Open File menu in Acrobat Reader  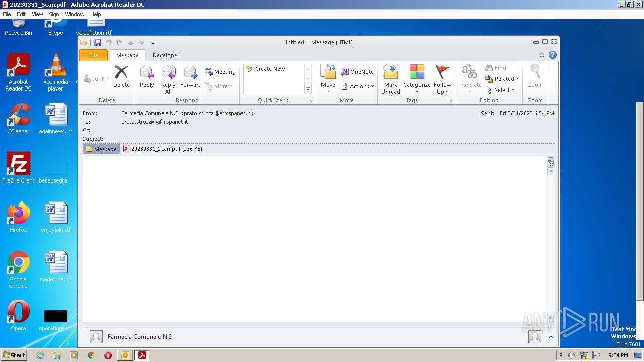click(7, 14)
